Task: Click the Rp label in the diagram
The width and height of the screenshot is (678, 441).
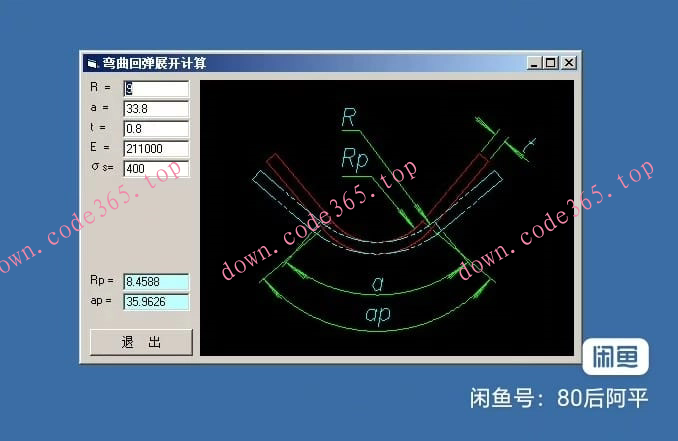Action: click(355, 158)
